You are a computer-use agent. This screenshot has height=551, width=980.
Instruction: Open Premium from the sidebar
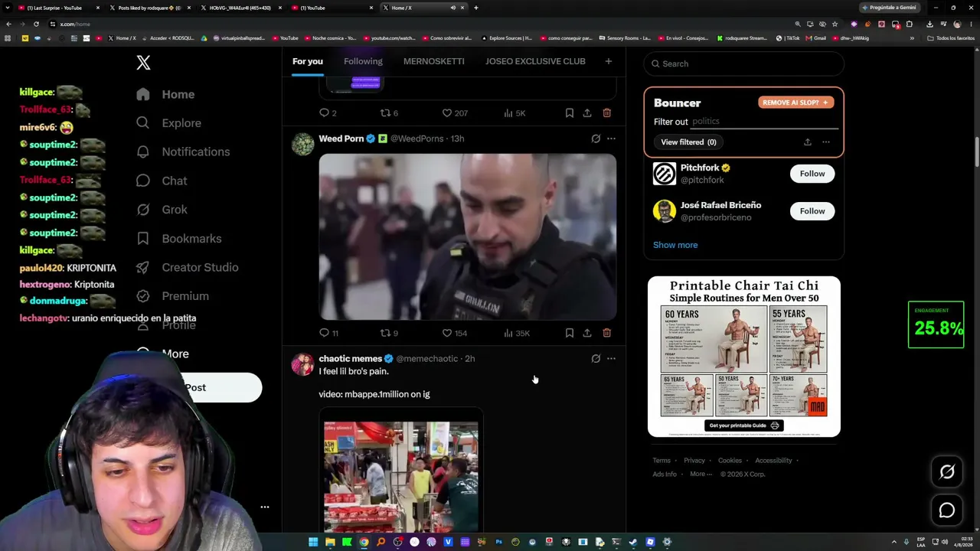click(x=172, y=296)
